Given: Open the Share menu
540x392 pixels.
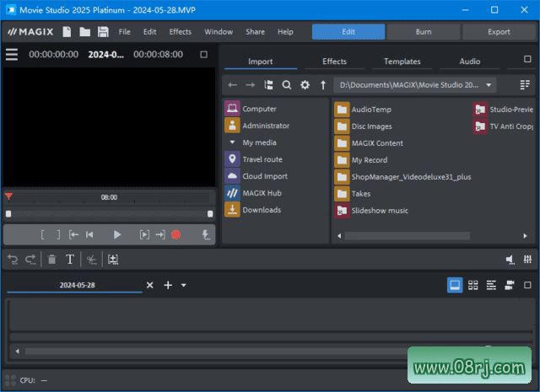Looking at the screenshot, I should pos(255,32).
